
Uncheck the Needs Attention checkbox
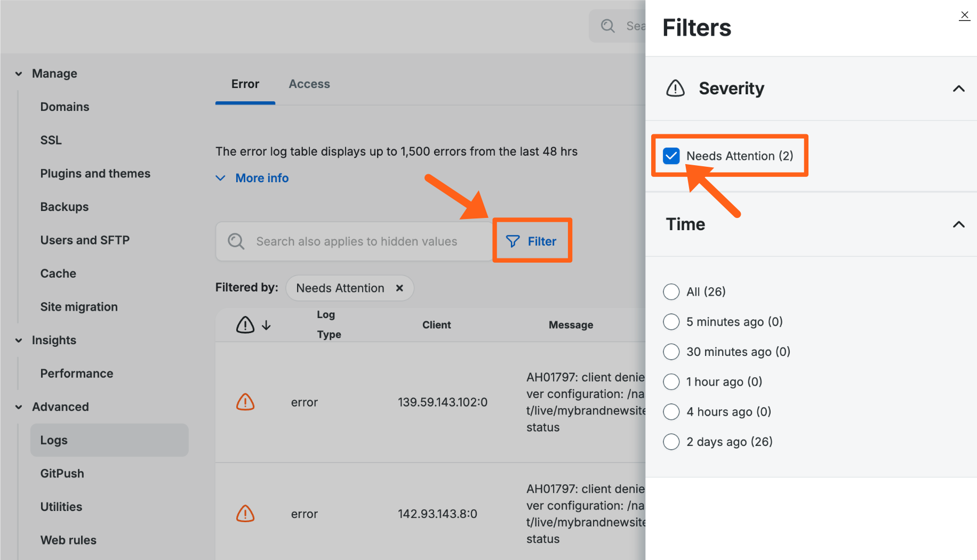[671, 156]
